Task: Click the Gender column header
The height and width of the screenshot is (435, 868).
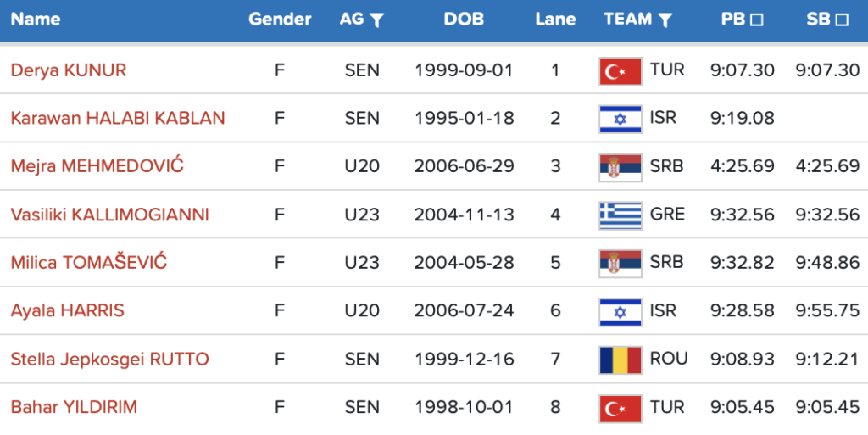Action: click(x=280, y=20)
